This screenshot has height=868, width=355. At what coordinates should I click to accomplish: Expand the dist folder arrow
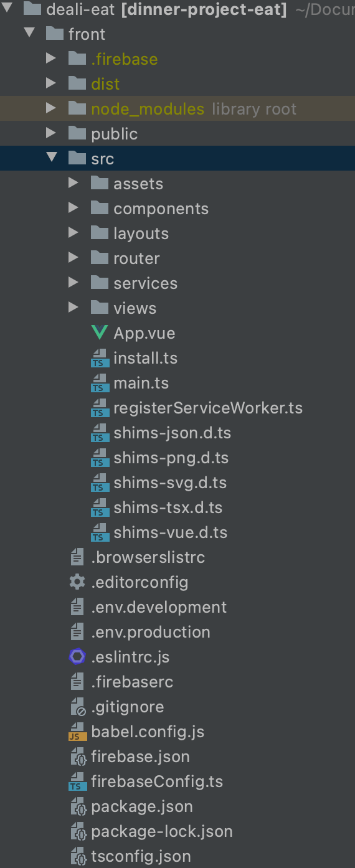pos(51,84)
